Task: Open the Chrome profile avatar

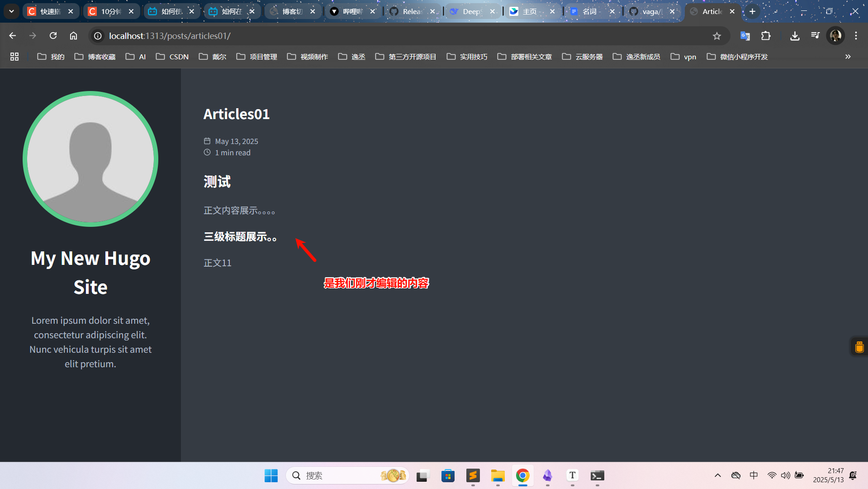Action: [835, 36]
